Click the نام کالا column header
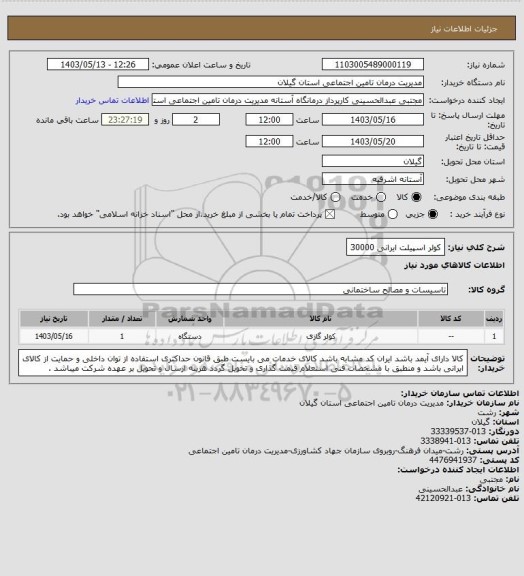 click(320, 318)
